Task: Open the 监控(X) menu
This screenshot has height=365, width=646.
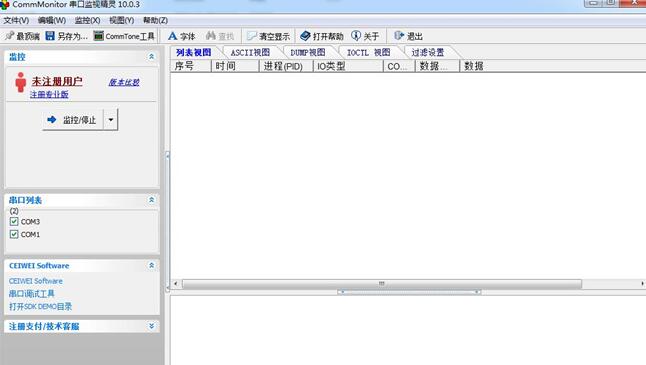Action: [x=87, y=20]
